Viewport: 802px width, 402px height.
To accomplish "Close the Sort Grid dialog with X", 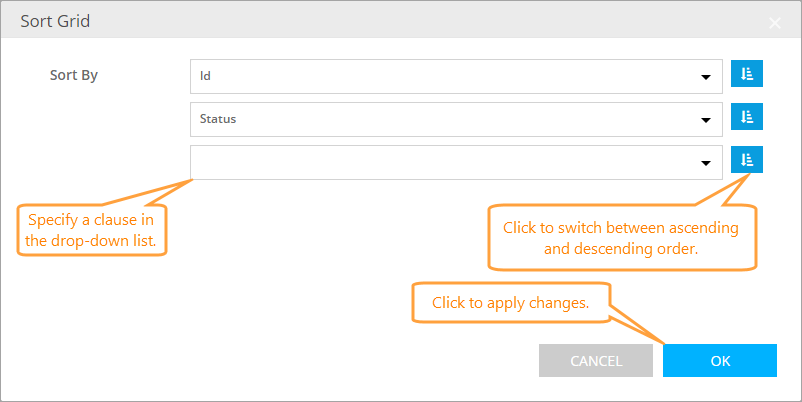I will [775, 21].
